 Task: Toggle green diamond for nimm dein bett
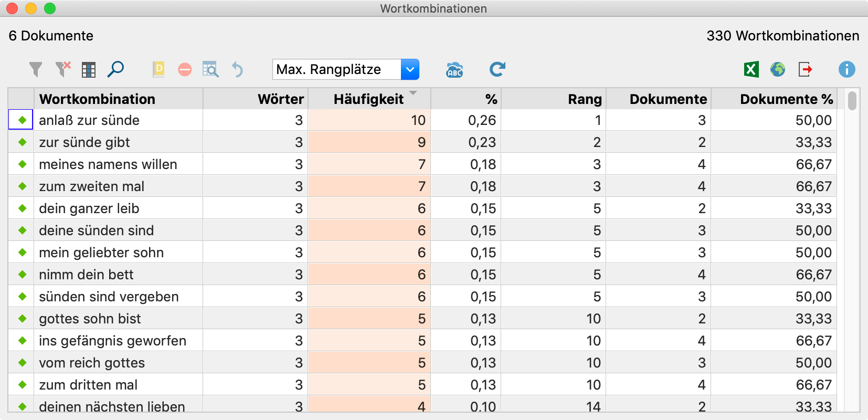pos(22,275)
